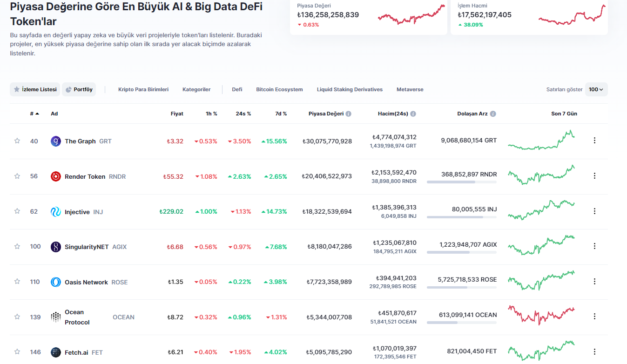The height and width of the screenshot is (364, 627).
Task: Open more options for the Injective row
Action: (x=594, y=211)
